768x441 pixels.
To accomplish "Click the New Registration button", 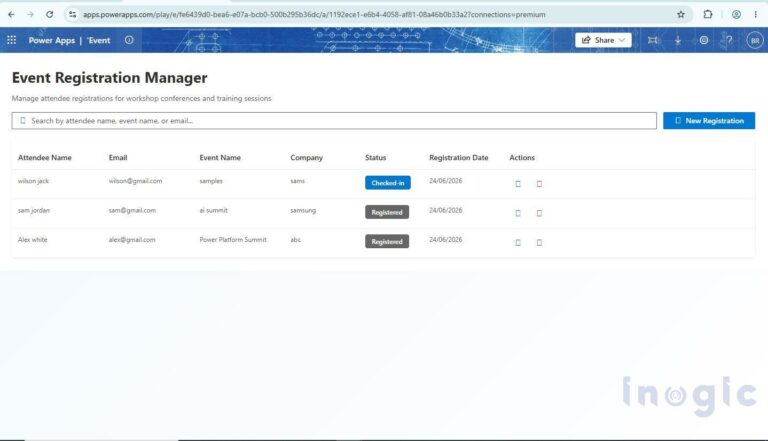I will (x=709, y=121).
